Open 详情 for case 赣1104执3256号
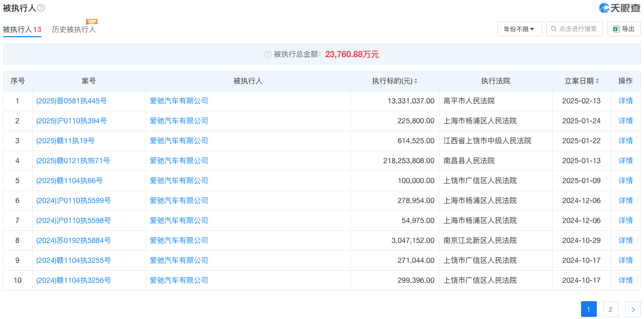The height and width of the screenshot is (319, 644). click(626, 280)
